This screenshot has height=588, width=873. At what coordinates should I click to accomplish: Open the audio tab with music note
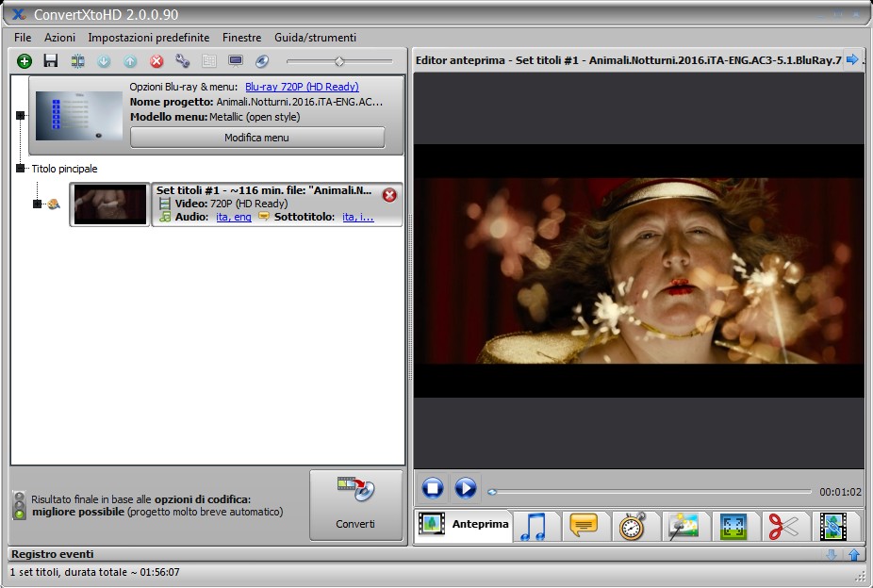point(534,526)
